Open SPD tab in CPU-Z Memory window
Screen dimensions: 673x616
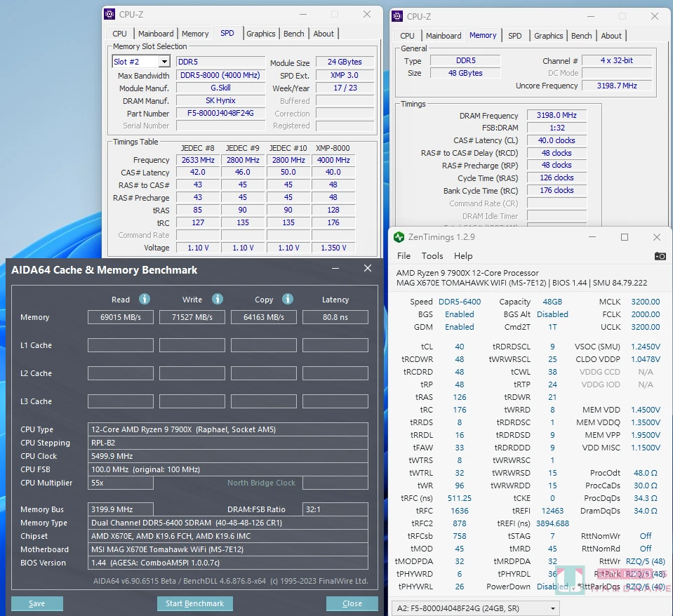515,36
